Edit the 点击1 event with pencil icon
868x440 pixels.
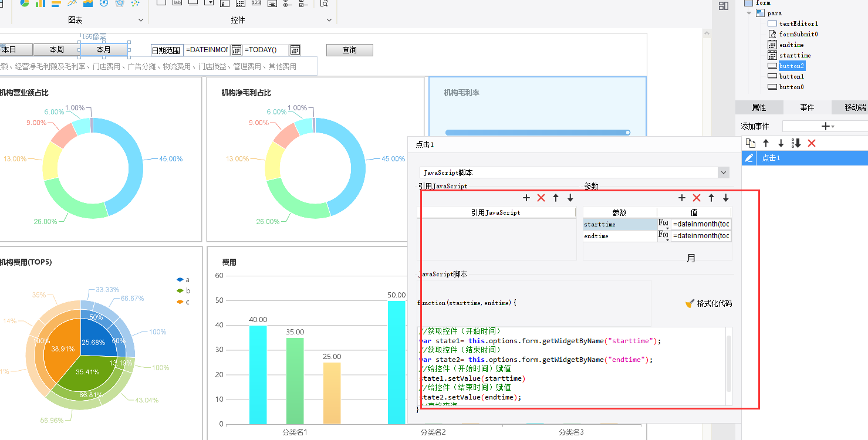click(749, 158)
